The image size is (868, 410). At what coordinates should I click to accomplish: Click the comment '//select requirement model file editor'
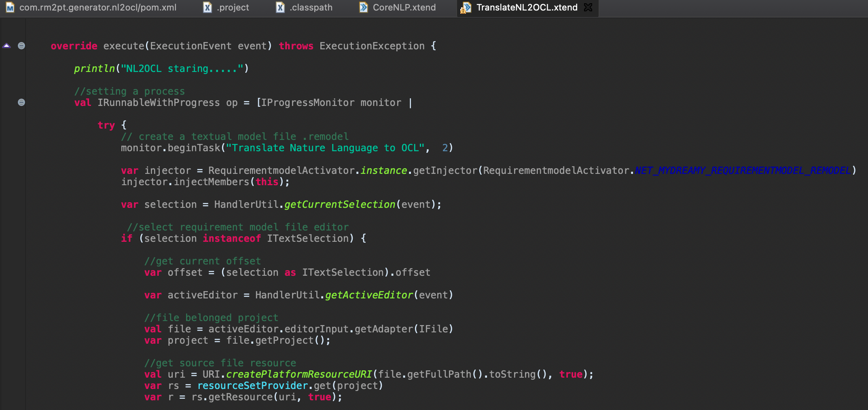tap(238, 227)
